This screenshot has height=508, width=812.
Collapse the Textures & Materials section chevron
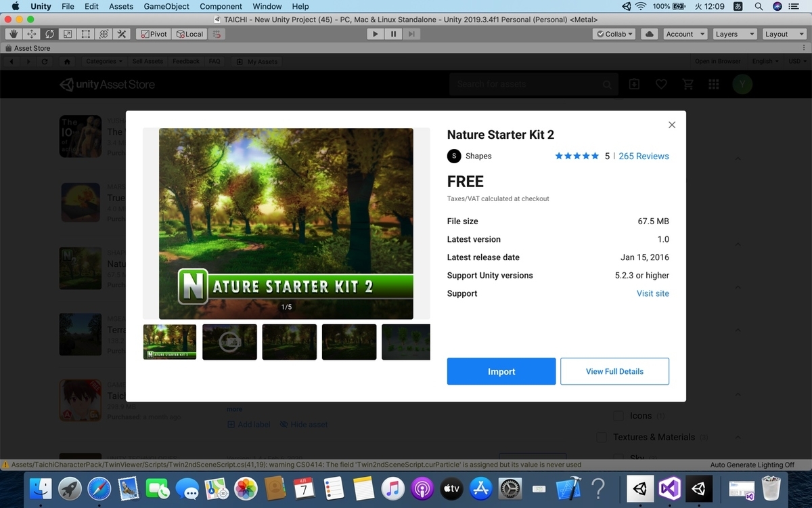738,438
